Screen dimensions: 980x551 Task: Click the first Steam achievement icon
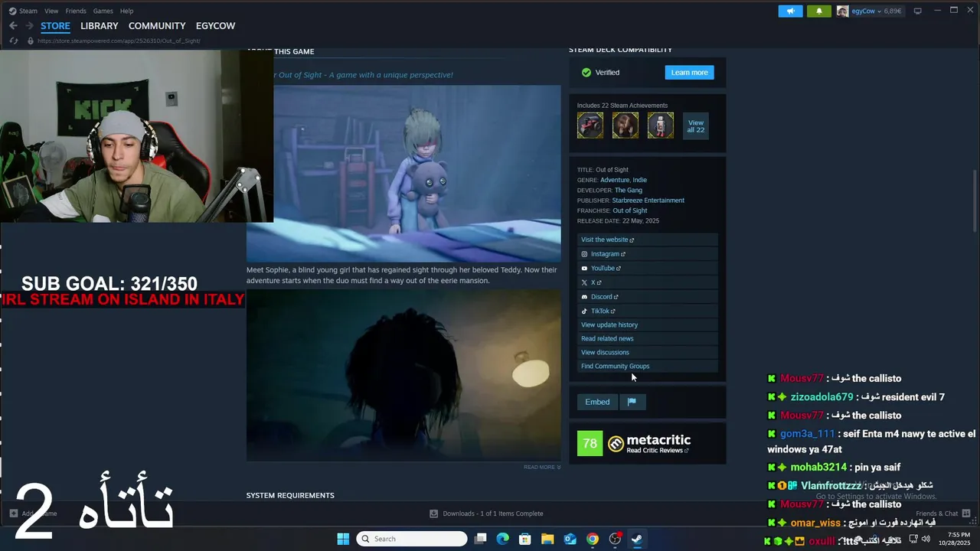[x=590, y=125]
